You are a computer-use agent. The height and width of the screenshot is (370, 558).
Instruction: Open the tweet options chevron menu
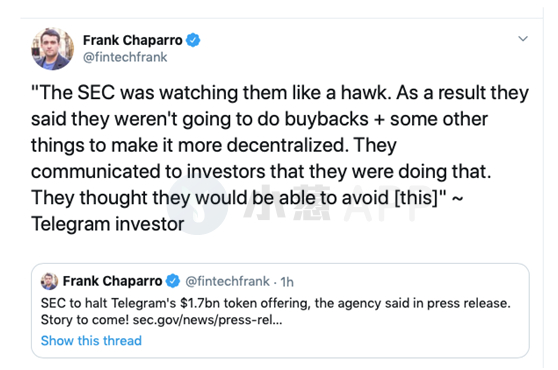(522, 38)
